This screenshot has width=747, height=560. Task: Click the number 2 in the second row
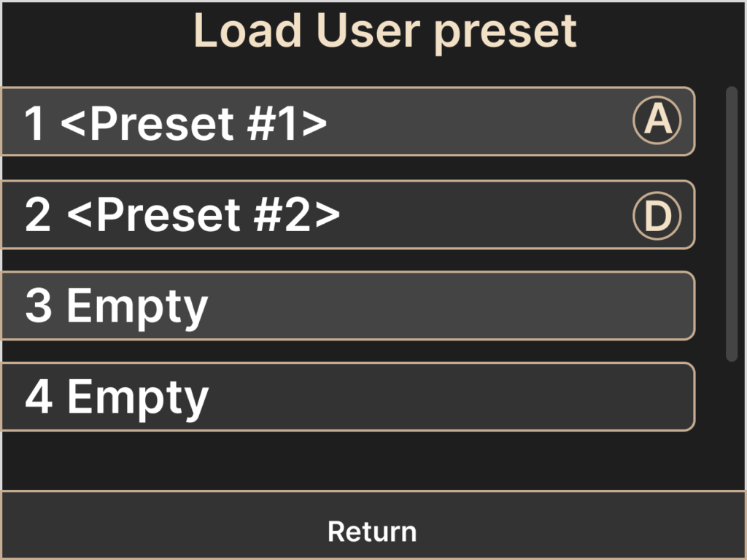click(x=38, y=215)
